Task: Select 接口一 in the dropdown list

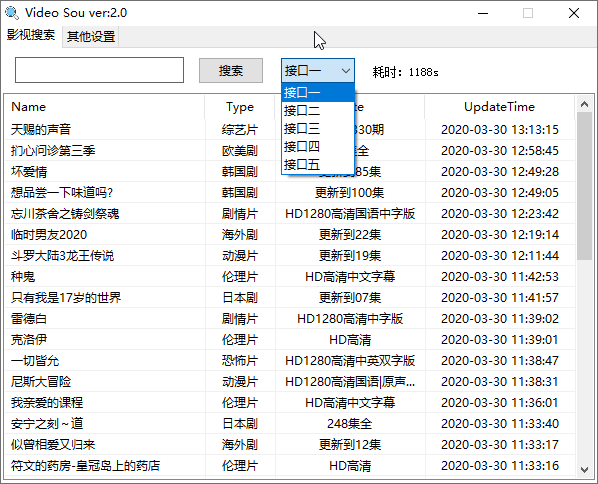Action: (x=318, y=93)
